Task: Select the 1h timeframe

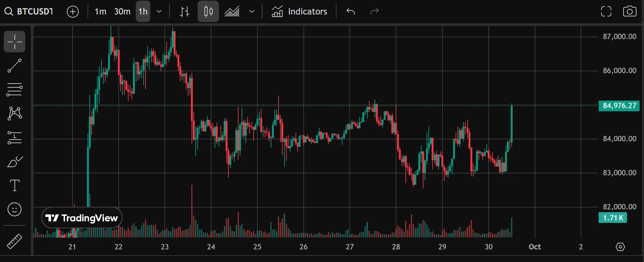Action: pos(143,12)
